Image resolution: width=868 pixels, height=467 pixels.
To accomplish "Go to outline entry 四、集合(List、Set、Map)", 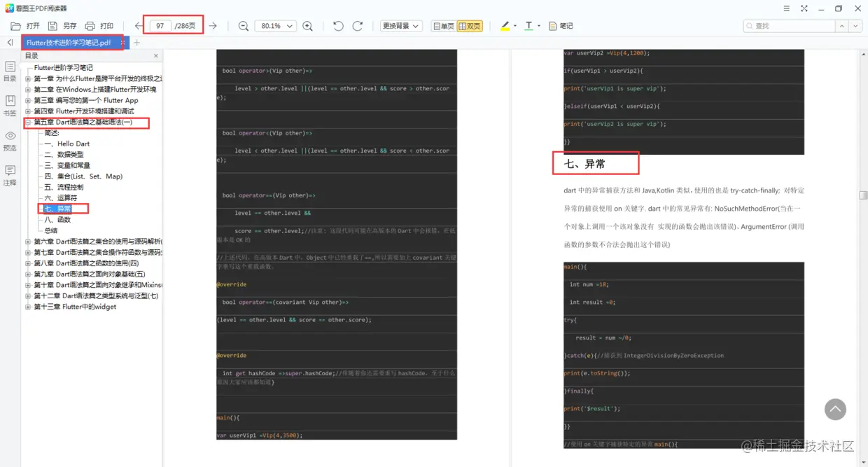I will [83, 176].
